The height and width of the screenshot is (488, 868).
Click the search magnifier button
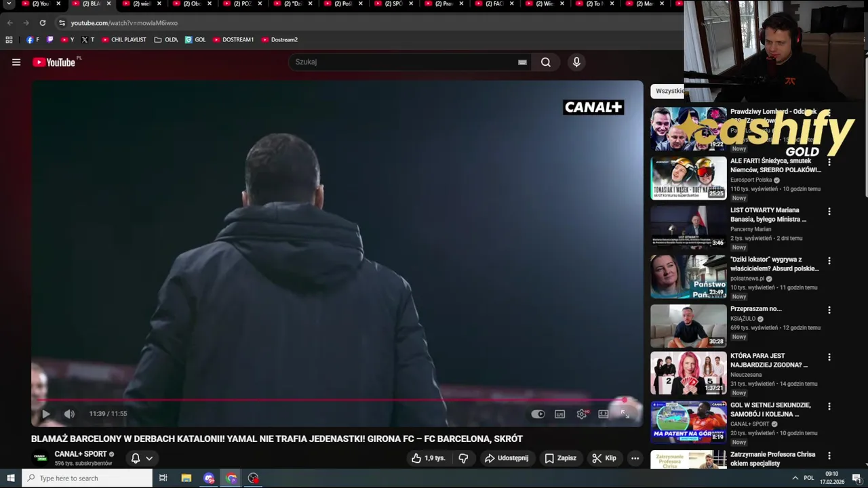[546, 62]
